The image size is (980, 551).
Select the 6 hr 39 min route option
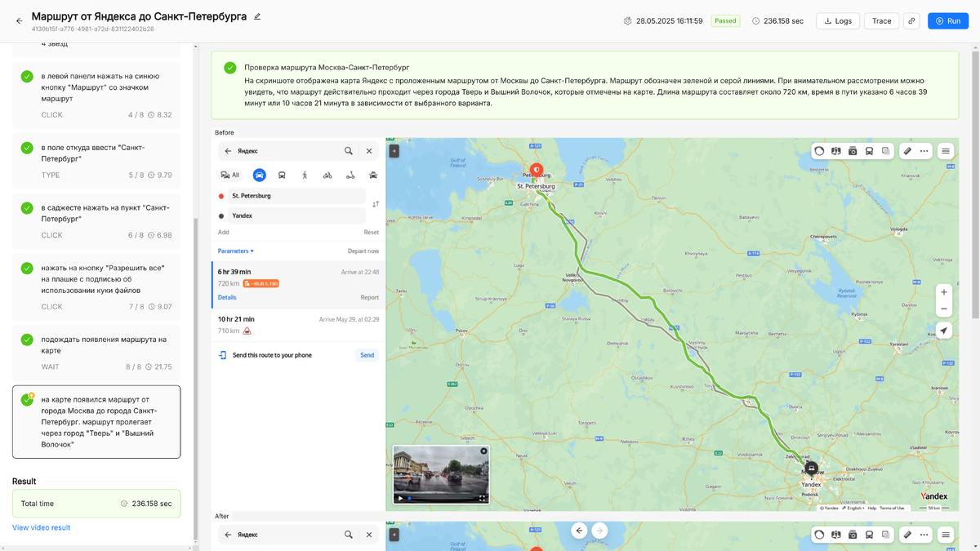coord(298,285)
